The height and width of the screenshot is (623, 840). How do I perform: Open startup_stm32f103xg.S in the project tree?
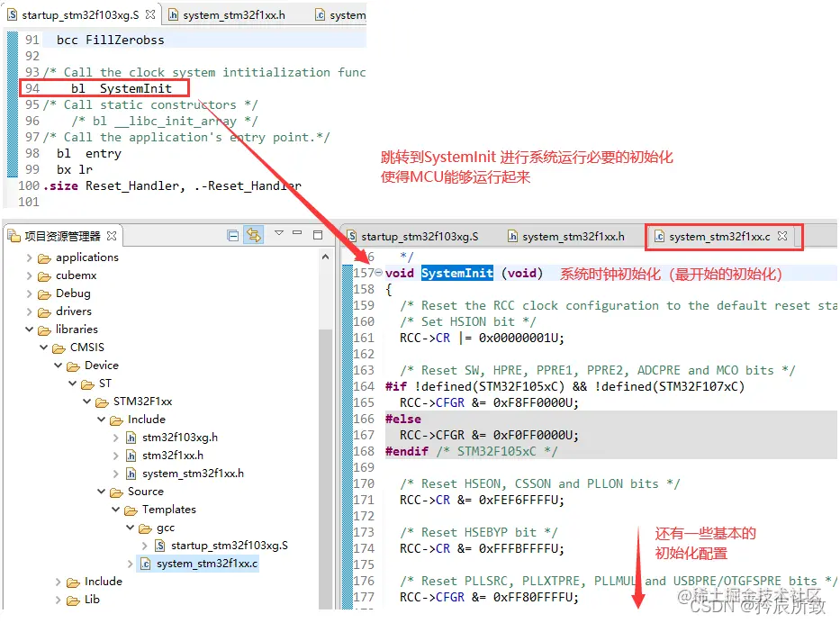[230, 546]
